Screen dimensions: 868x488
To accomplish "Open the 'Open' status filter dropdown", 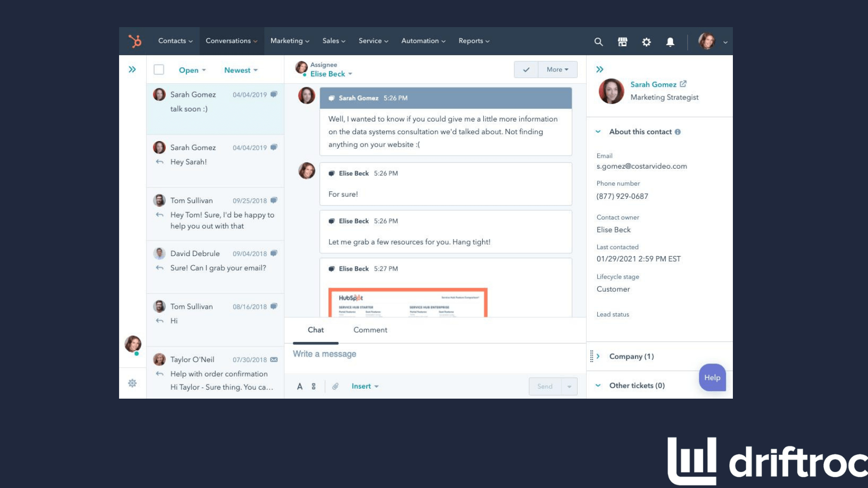I will (x=192, y=70).
